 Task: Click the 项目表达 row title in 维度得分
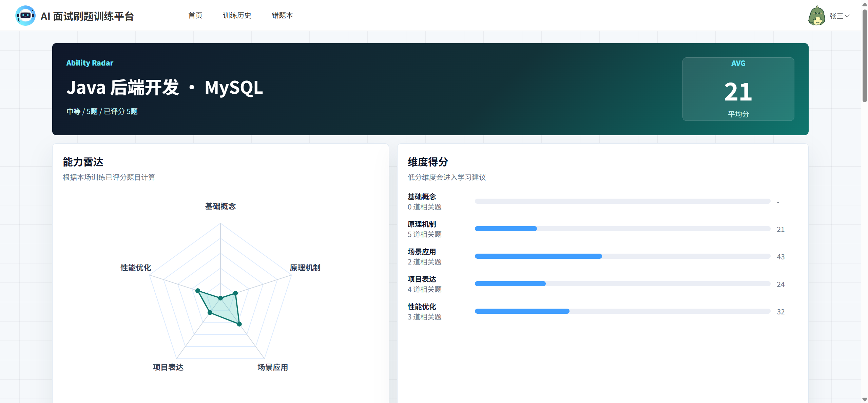422,279
